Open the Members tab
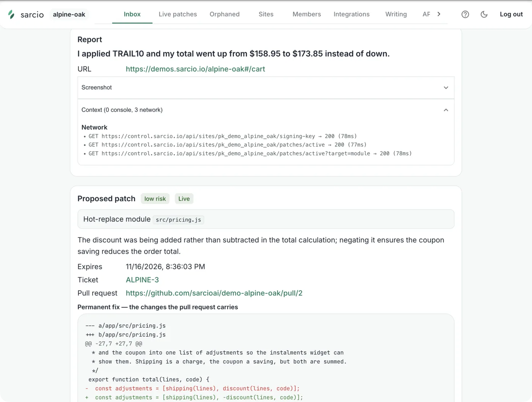The height and width of the screenshot is (402, 532). point(307,14)
